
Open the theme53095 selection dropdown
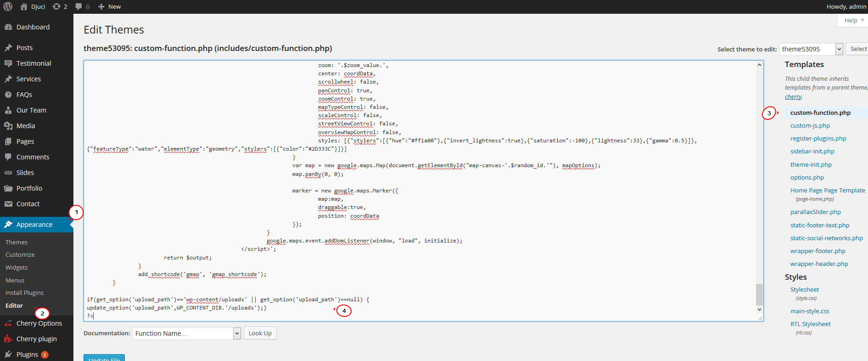click(811, 49)
